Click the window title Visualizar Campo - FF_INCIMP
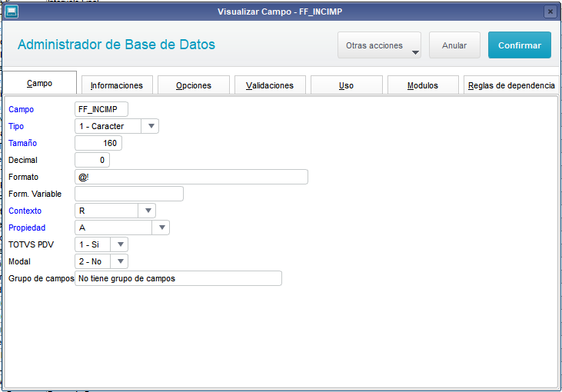 [x=280, y=12]
